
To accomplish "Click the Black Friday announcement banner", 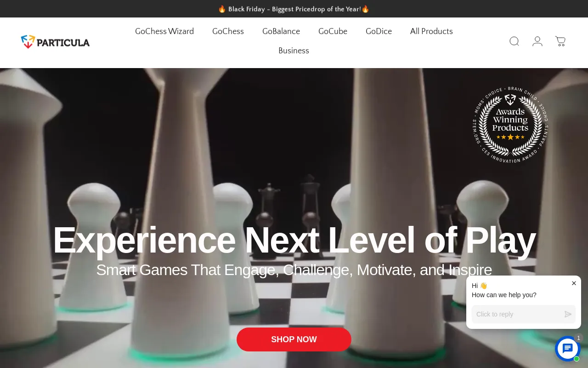I will (294, 9).
